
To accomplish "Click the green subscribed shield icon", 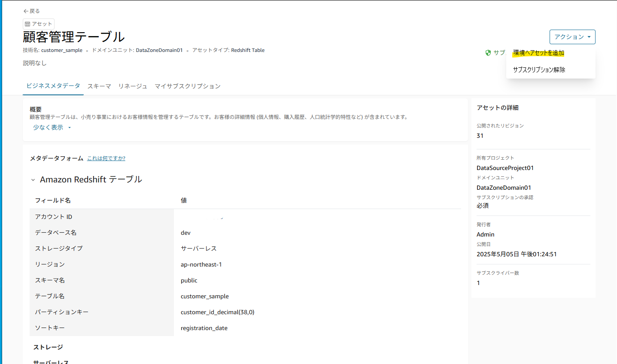I will 488,52.
